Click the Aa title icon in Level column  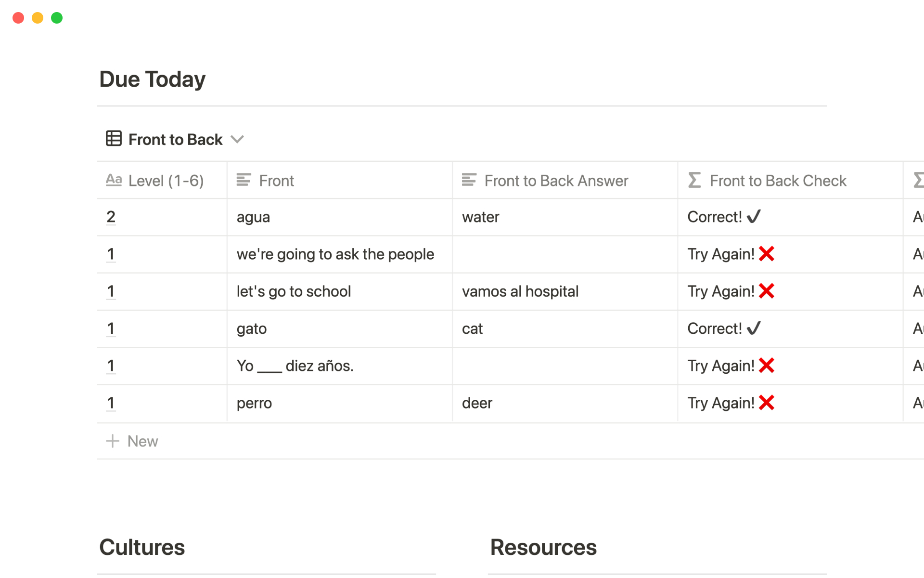114,180
